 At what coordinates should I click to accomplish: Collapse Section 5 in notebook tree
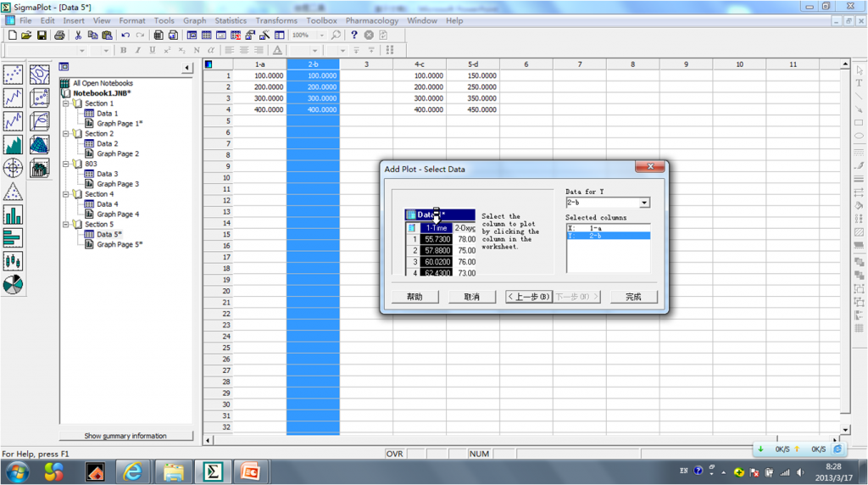[66, 224]
